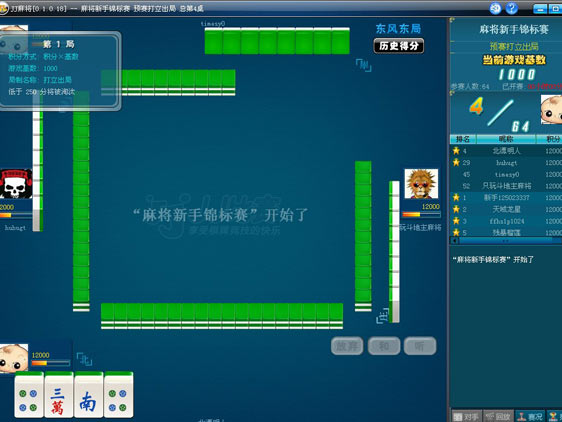Screen dimensions: 562x422
Task: Open the 历史得分 score history
Action: (x=399, y=46)
